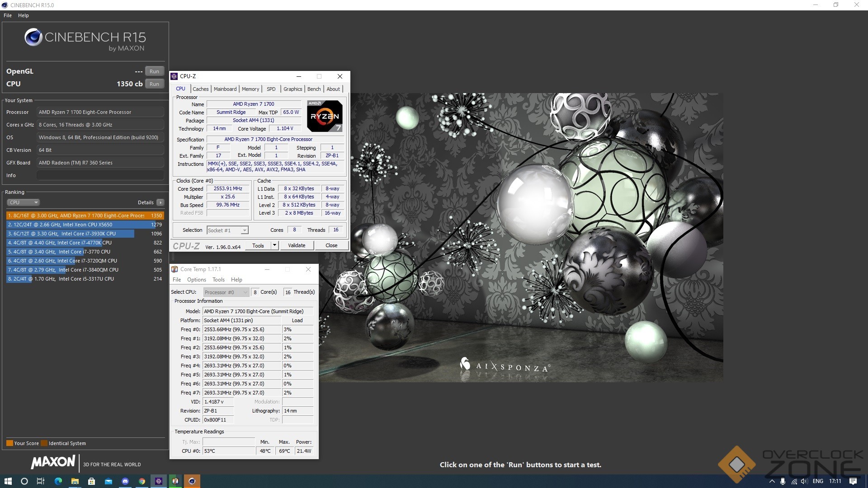Click the Validate button in CPU-Z
This screenshot has width=868, height=488.
tap(296, 245)
